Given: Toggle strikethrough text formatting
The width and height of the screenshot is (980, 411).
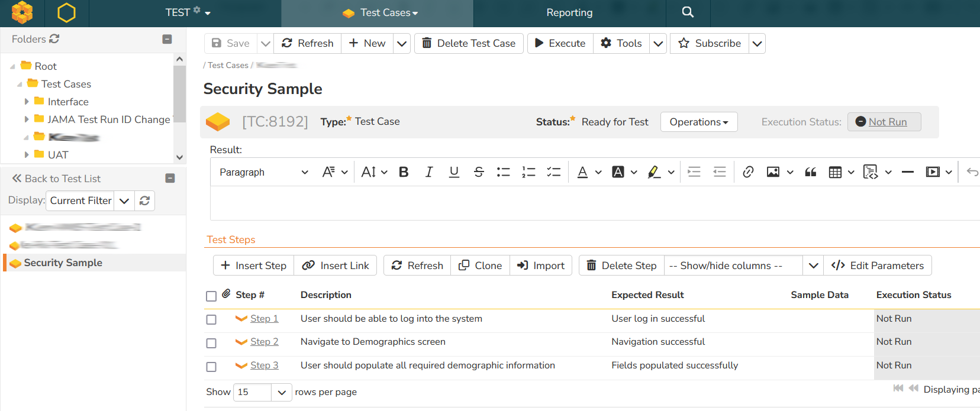Looking at the screenshot, I should 479,172.
